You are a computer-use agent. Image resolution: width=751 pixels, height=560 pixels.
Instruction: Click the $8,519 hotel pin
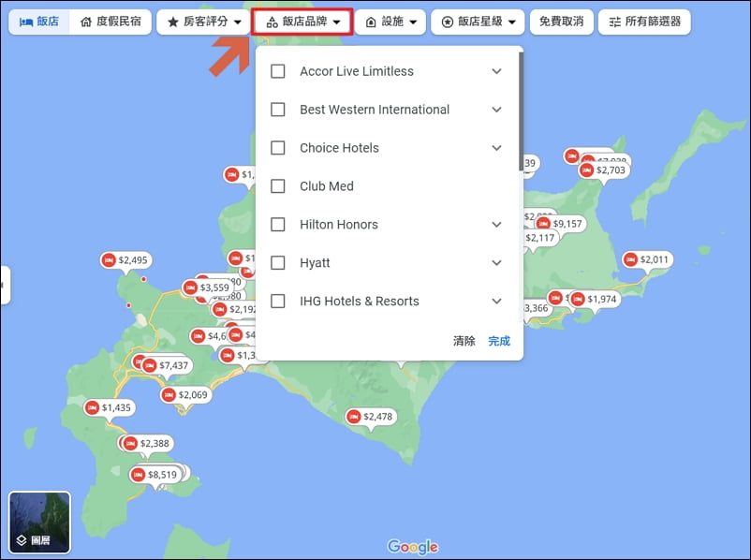click(155, 475)
